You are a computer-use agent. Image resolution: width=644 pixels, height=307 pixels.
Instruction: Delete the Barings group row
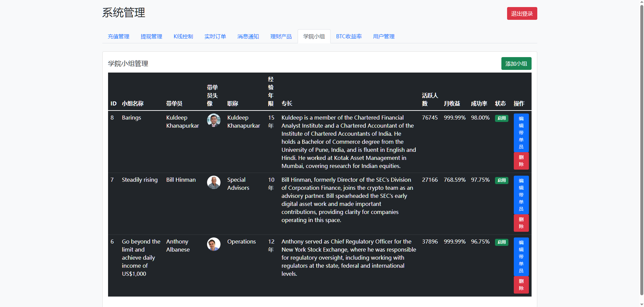pyautogui.click(x=521, y=161)
